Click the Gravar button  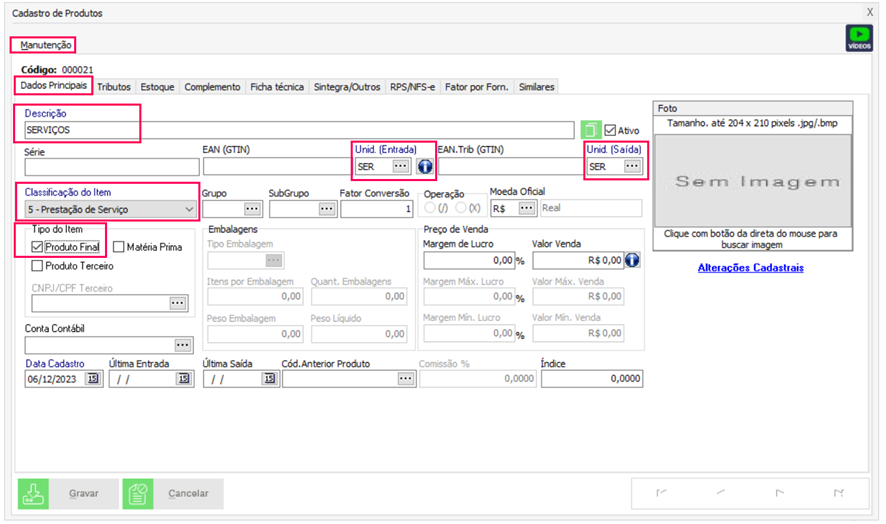coord(66,494)
